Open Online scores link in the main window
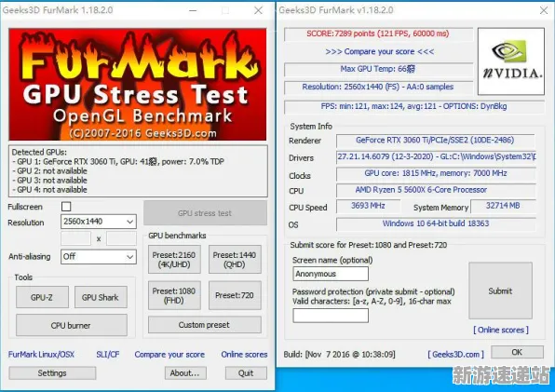 point(244,354)
